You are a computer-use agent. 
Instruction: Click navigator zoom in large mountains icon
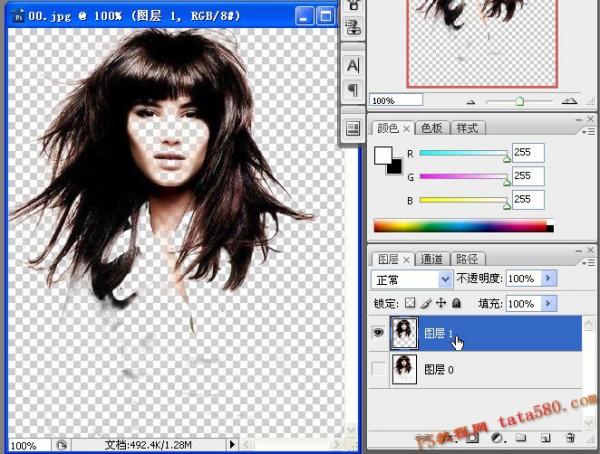tap(568, 101)
